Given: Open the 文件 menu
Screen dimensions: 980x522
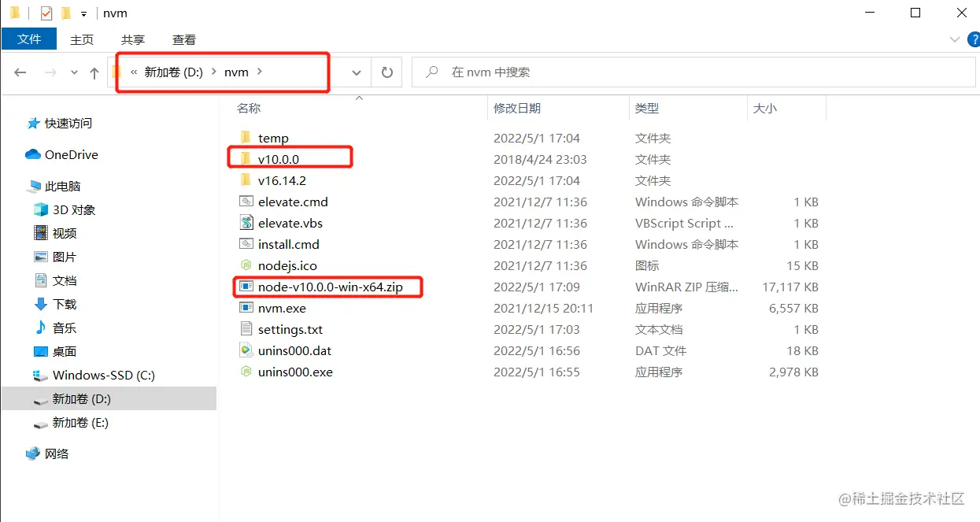Looking at the screenshot, I should click(28, 39).
